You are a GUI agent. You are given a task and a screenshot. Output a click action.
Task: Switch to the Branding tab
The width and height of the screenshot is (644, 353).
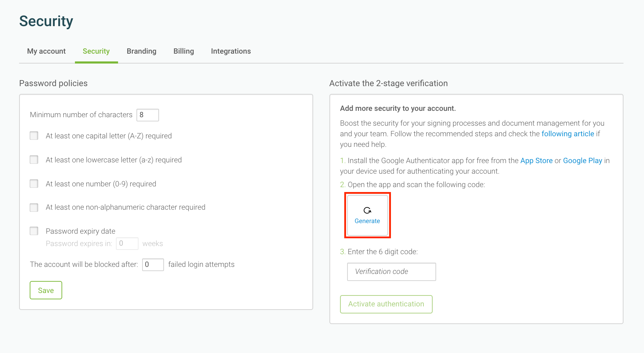pyautogui.click(x=141, y=51)
